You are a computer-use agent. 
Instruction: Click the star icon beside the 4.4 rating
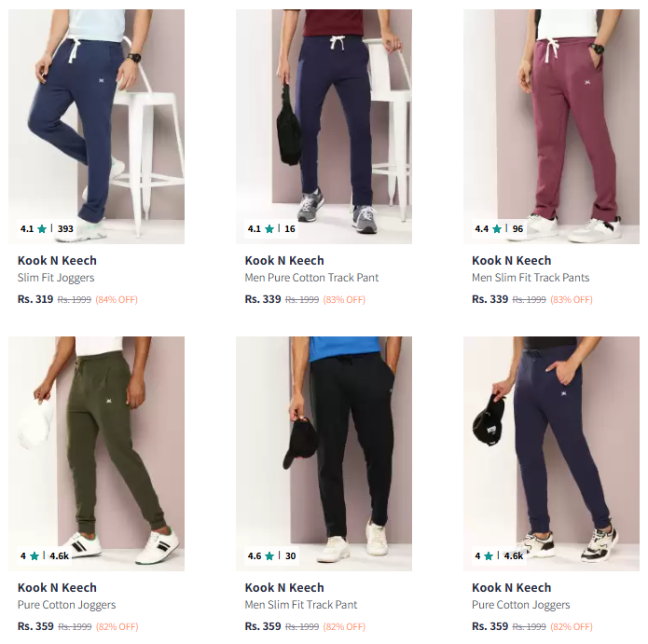click(497, 229)
